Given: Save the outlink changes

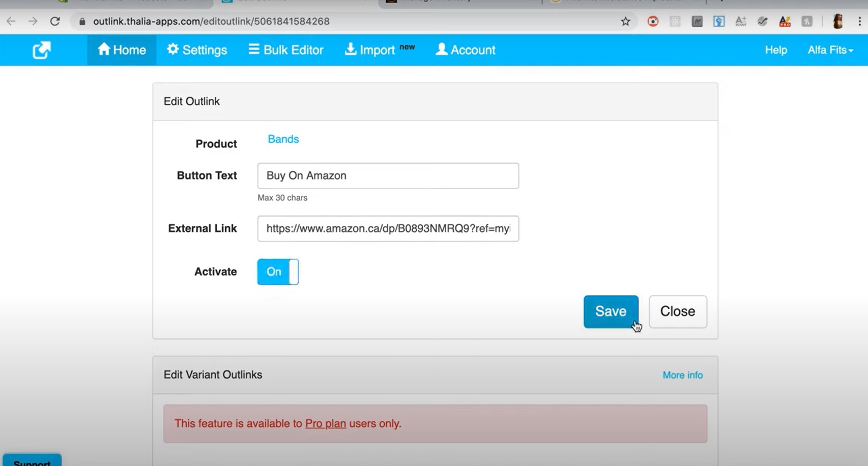Looking at the screenshot, I should click(611, 311).
